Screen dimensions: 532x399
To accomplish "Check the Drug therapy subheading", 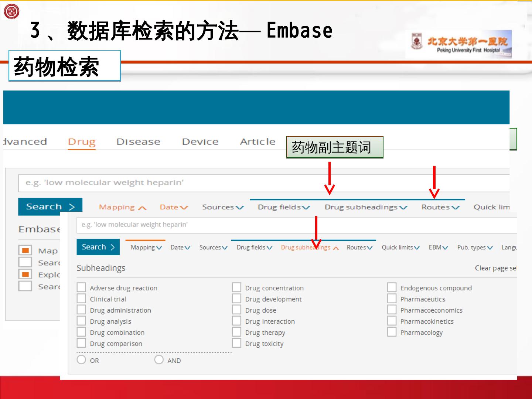I will [236, 332].
